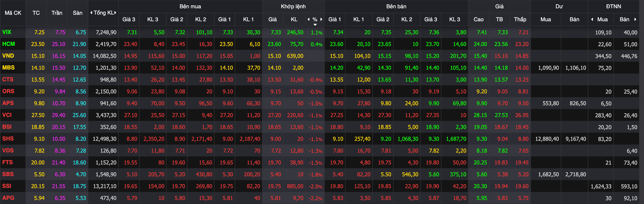Open FTS stock symbol
644x204 pixels.
tap(8, 162)
